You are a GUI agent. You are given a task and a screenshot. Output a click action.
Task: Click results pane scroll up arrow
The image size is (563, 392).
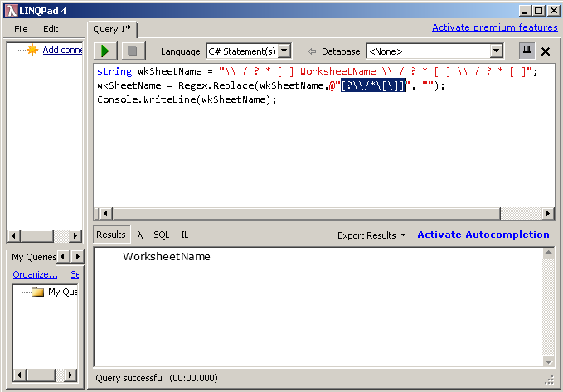tap(548, 254)
